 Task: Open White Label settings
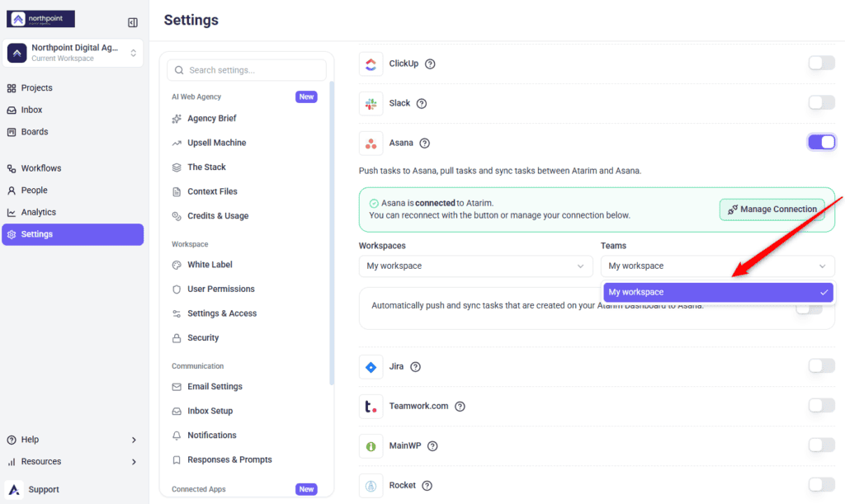tap(210, 265)
